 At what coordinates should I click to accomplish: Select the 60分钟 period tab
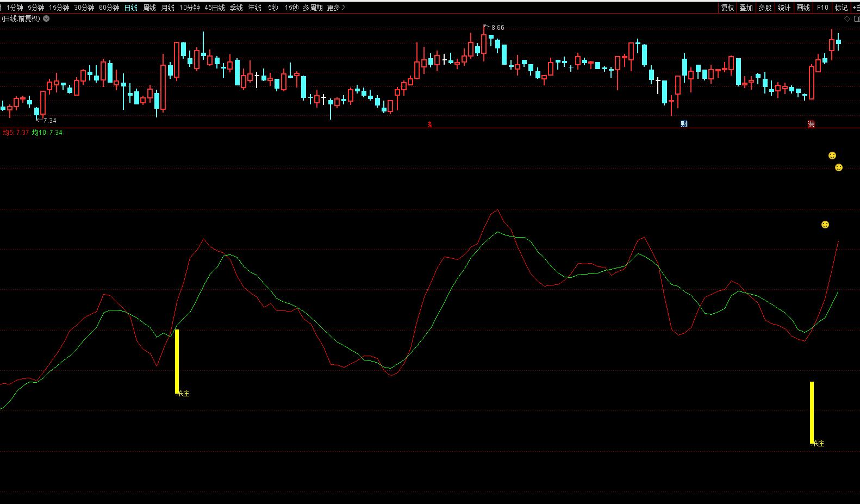[109, 8]
